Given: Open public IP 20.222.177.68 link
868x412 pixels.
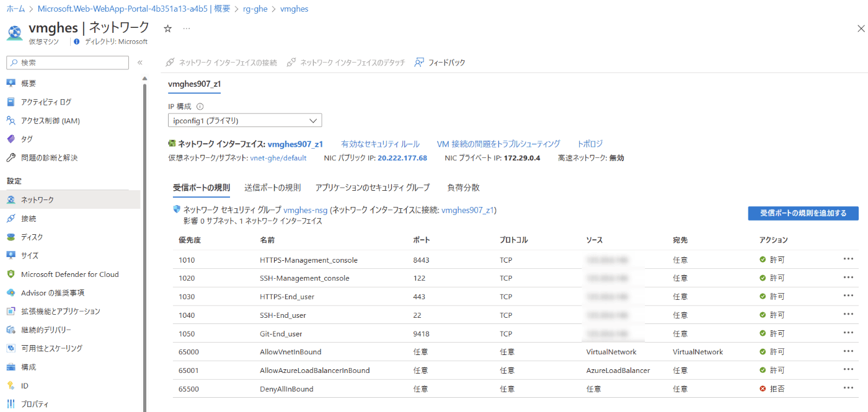Looking at the screenshot, I should [402, 158].
